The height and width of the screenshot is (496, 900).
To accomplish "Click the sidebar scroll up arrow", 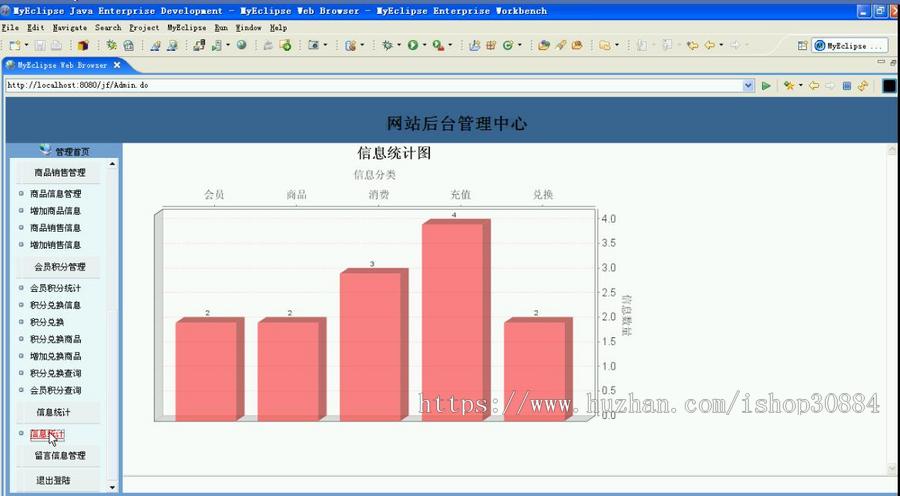I will [x=112, y=164].
